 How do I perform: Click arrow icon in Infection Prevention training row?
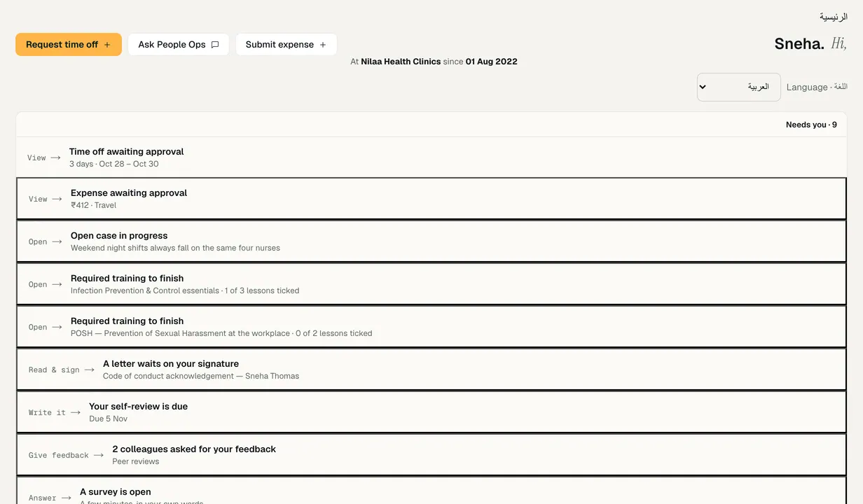tap(57, 285)
